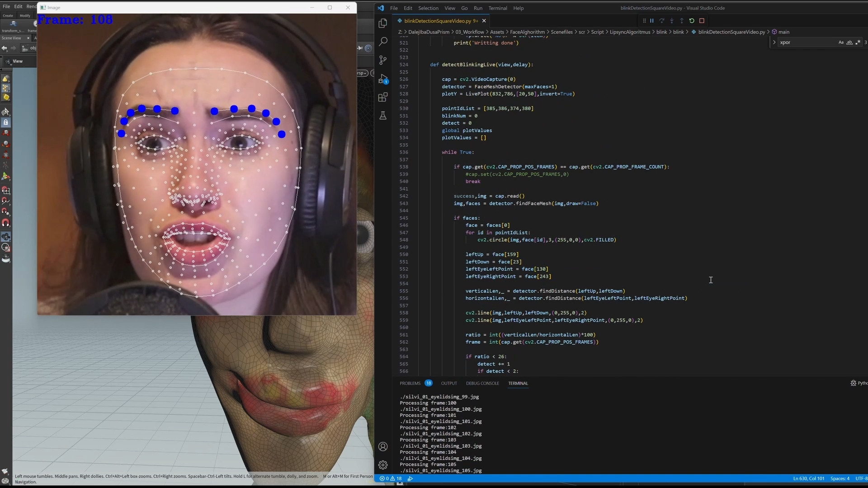The image size is (868, 488).
Task: Open the Testing flask icon view
Action: tap(383, 116)
